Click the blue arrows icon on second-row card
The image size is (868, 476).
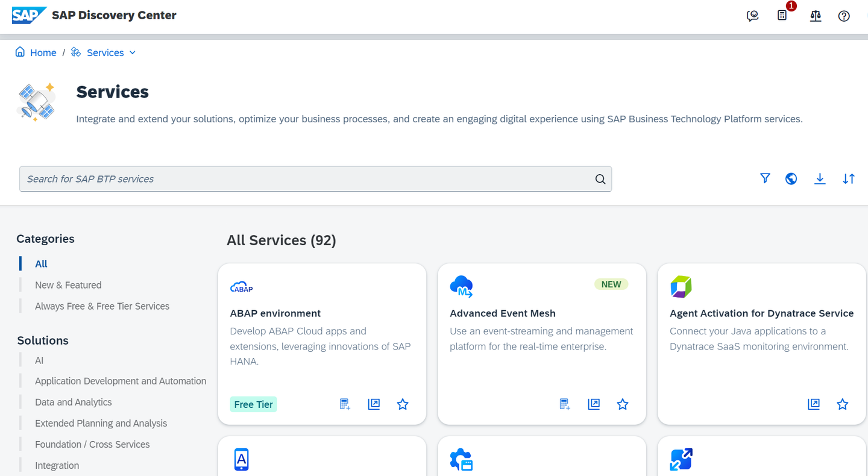tap(681, 460)
